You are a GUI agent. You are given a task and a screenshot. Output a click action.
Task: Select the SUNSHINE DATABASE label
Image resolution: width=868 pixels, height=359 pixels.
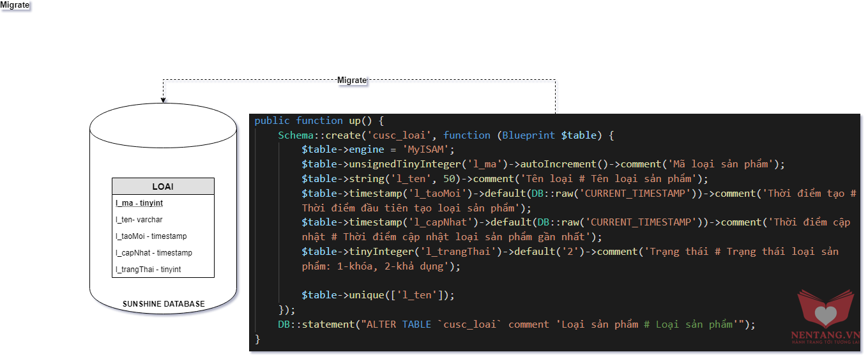164,304
